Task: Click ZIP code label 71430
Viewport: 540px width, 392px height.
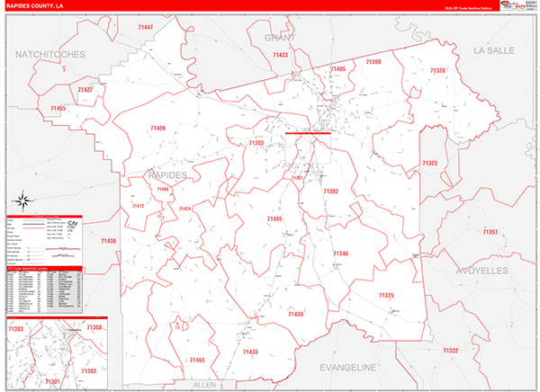Action: click(295, 314)
